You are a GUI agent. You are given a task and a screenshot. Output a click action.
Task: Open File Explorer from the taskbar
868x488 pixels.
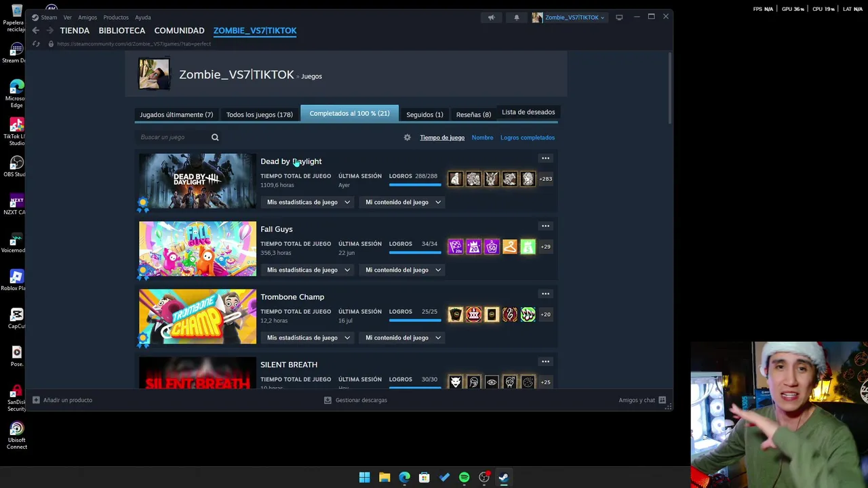pos(384,477)
